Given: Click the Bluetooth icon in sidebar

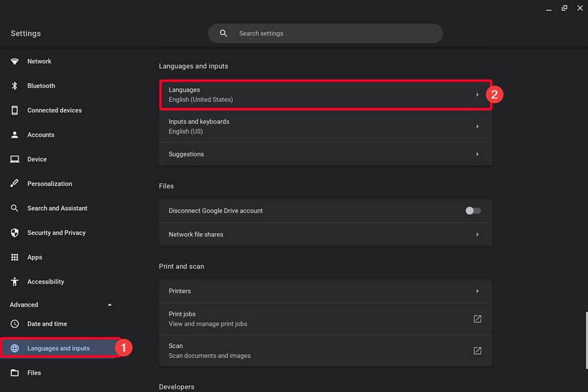Looking at the screenshot, I should point(14,86).
